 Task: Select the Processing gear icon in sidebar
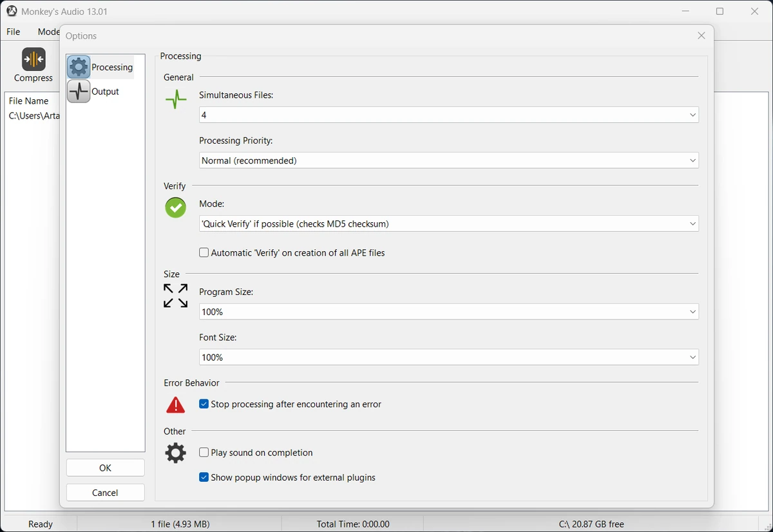point(79,67)
